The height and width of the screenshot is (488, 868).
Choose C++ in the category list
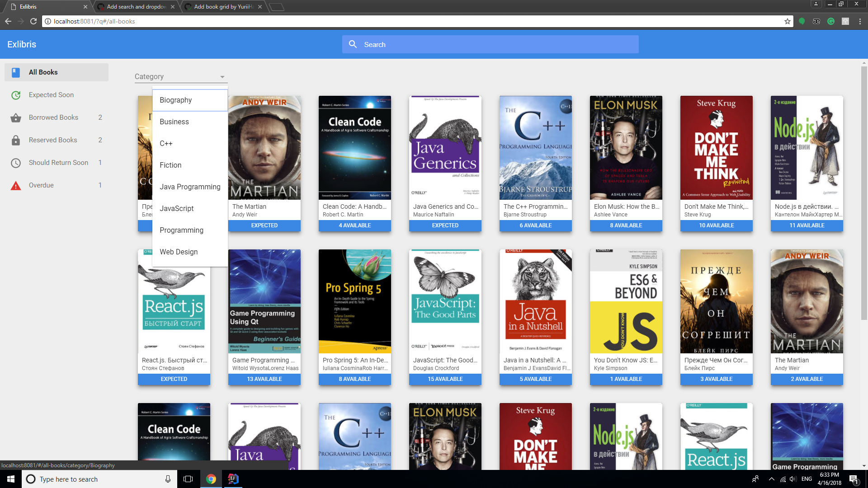pos(190,143)
